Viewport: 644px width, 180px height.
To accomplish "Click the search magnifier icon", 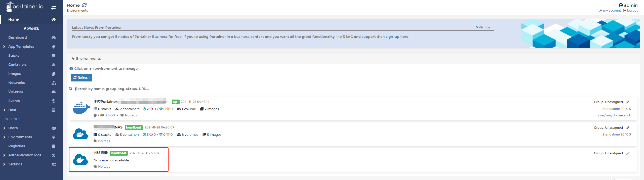I will tap(71, 89).
